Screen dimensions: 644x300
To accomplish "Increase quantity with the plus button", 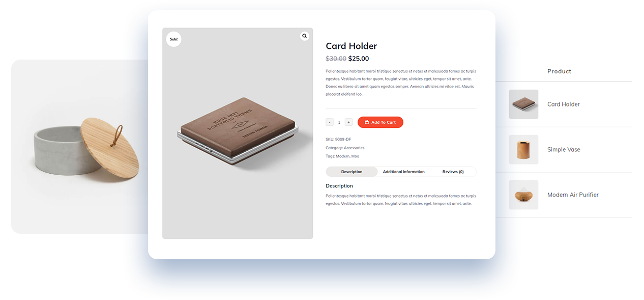I will click(x=348, y=122).
